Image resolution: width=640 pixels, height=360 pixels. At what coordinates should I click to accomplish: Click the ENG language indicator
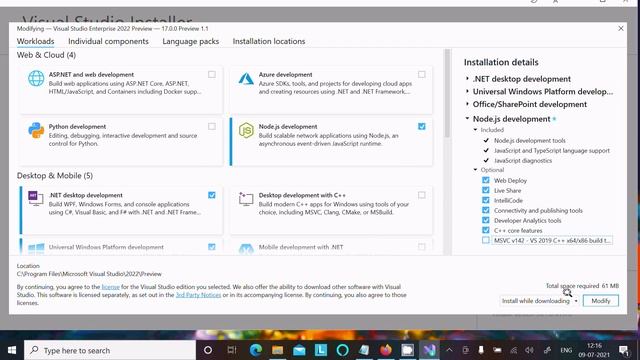click(566, 350)
